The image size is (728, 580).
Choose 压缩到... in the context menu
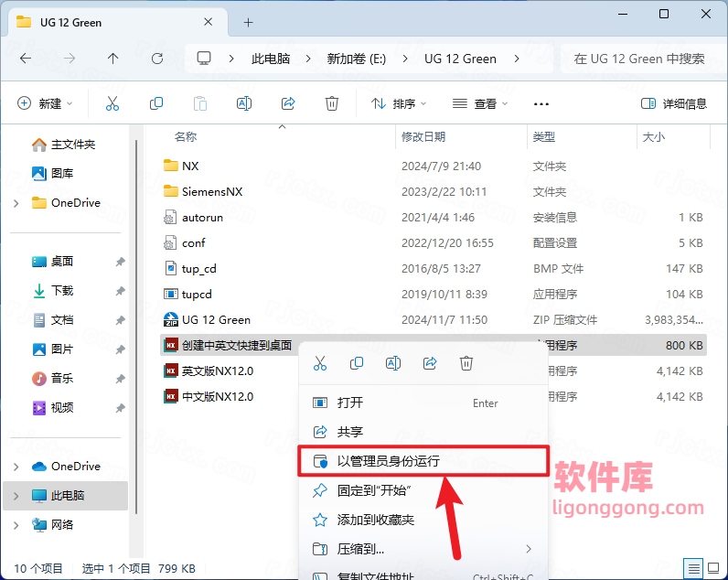(x=423, y=549)
